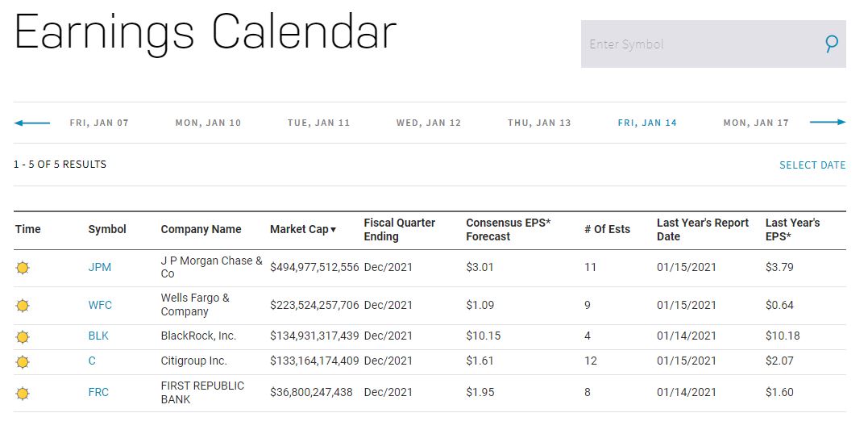
Task: Show earnings for Tue, Jan 11
Action: pyautogui.click(x=318, y=123)
